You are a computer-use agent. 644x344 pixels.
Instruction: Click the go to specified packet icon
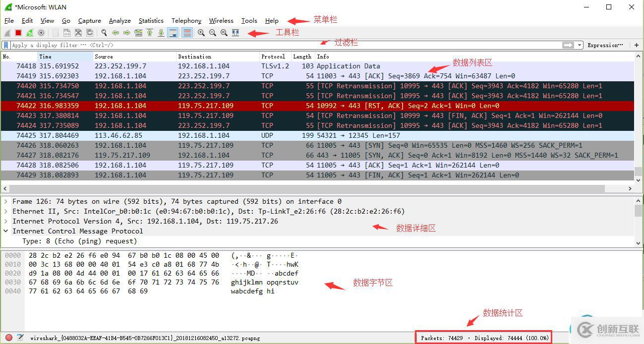coord(138,33)
